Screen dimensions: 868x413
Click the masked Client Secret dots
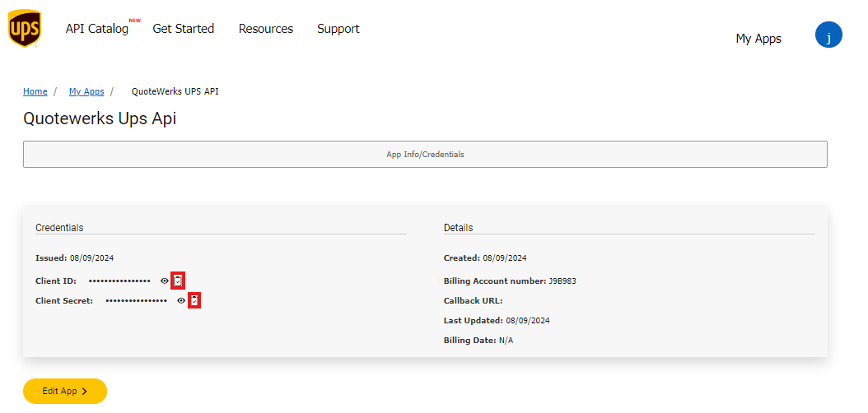click(x=136, y=300)
